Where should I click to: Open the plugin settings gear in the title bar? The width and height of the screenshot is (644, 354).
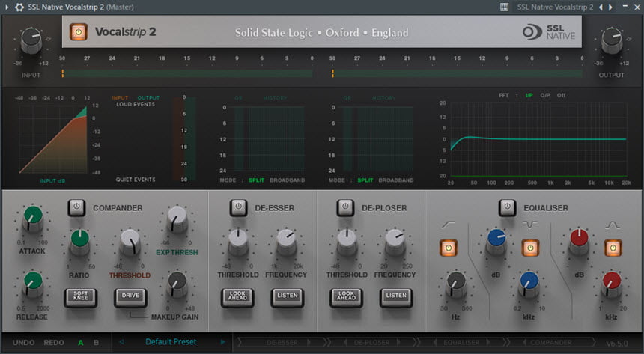(x=19, y=7)
